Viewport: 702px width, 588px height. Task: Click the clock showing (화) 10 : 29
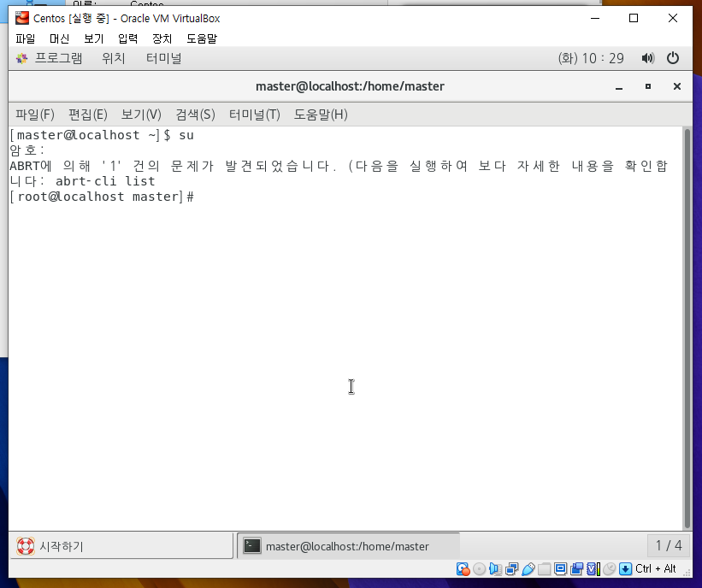pyautogui.click(x=591, y=58)
